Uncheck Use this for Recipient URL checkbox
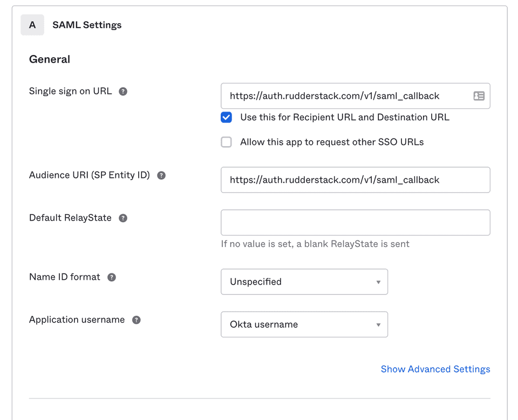This screenshot has height=420, width=518. [x=227, y=118]
